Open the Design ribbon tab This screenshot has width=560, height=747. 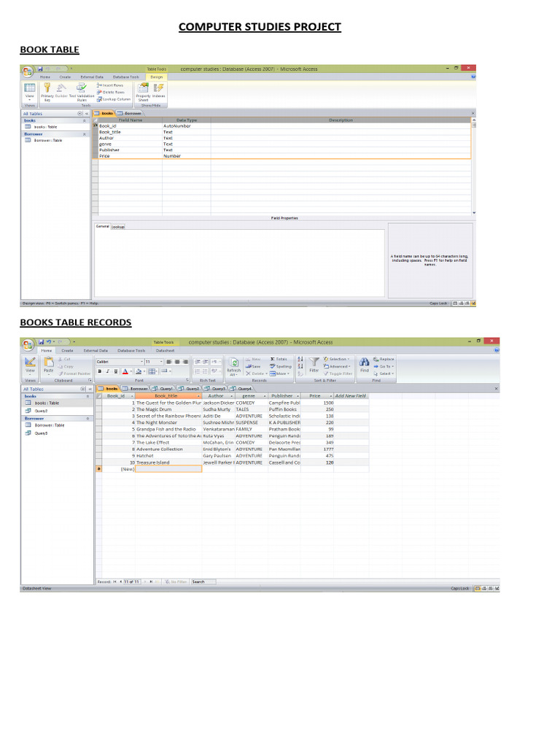156,77
